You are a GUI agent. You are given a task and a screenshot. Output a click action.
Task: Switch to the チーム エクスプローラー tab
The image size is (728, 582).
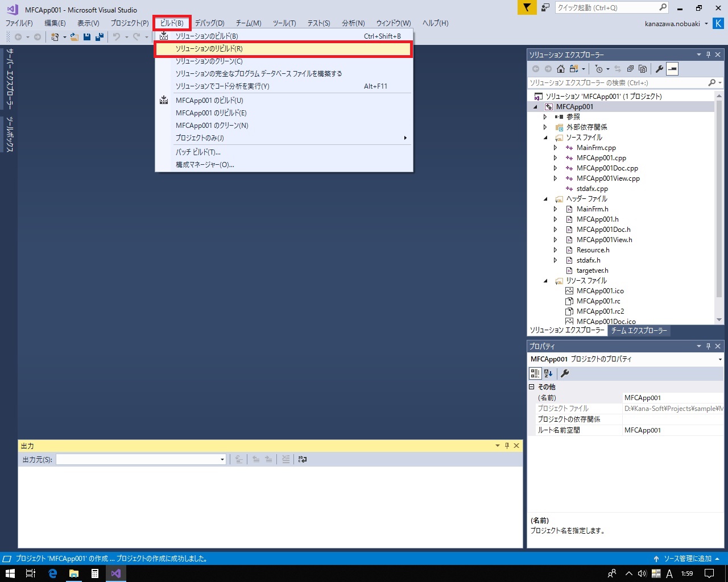coord(639,330)
